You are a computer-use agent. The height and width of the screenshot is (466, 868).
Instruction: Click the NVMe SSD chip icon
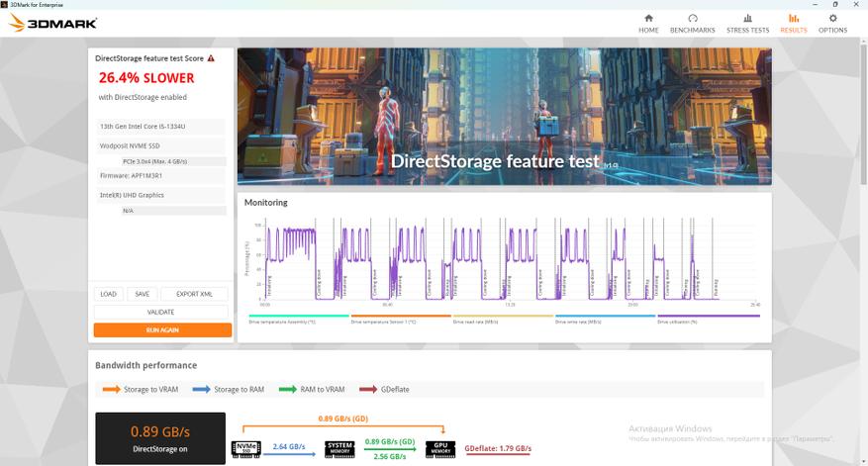[245, 449]
